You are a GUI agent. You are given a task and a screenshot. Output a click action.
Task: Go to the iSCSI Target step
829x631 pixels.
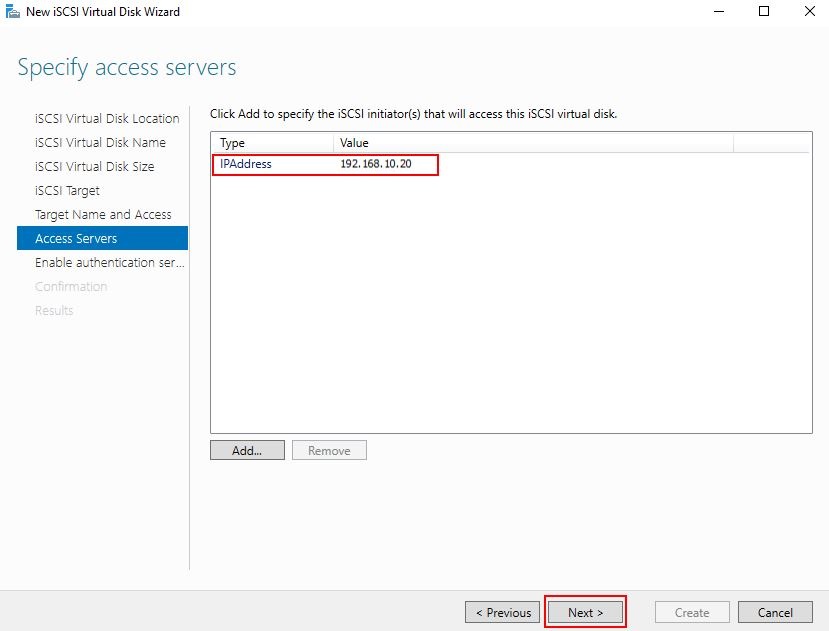(67, 190)
